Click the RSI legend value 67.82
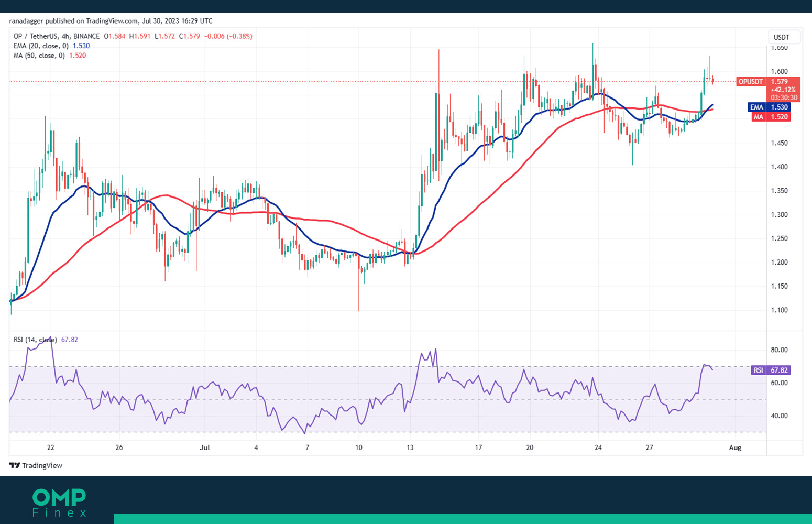The height and width of the screenshot is (524, 812). [x=70, y=340]
